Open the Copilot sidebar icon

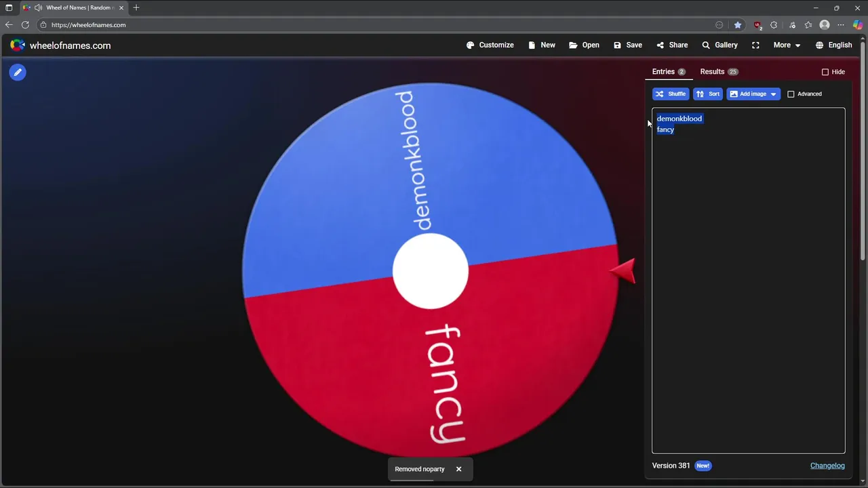click(858, 25)
